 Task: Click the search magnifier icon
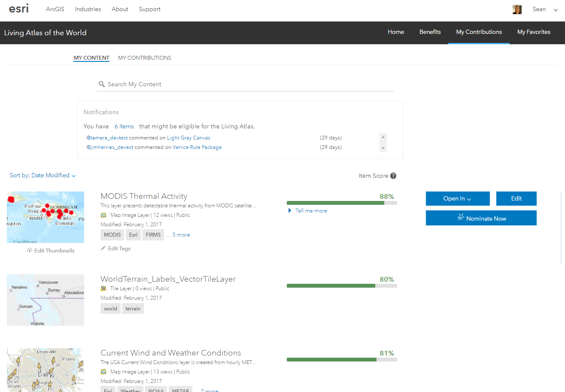point(102,85)
